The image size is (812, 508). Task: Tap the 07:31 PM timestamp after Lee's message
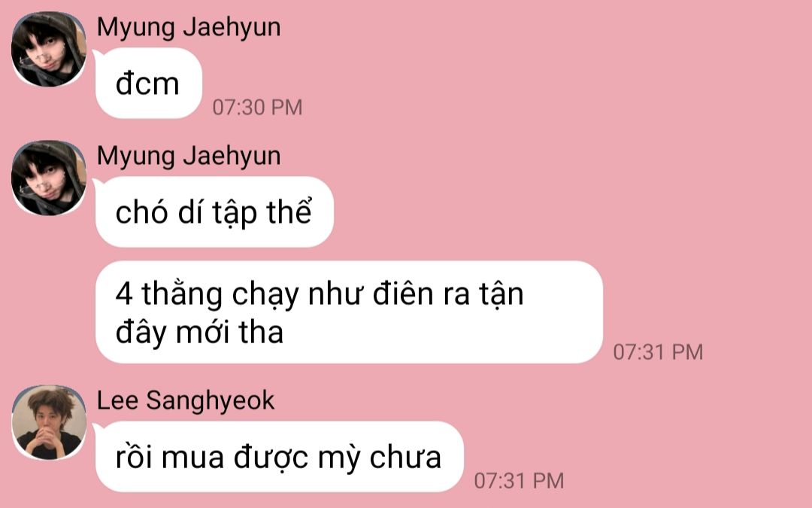click(x=519, y=480)
